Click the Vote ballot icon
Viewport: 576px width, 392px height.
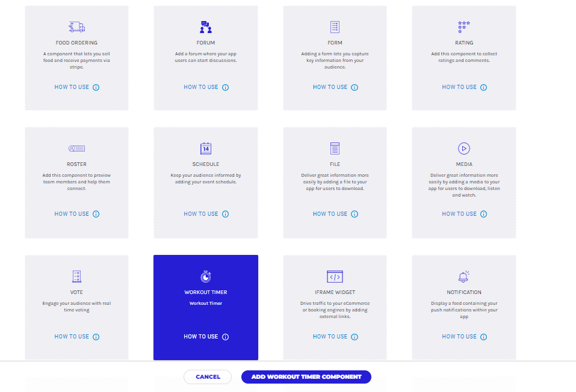click(76, 277)
